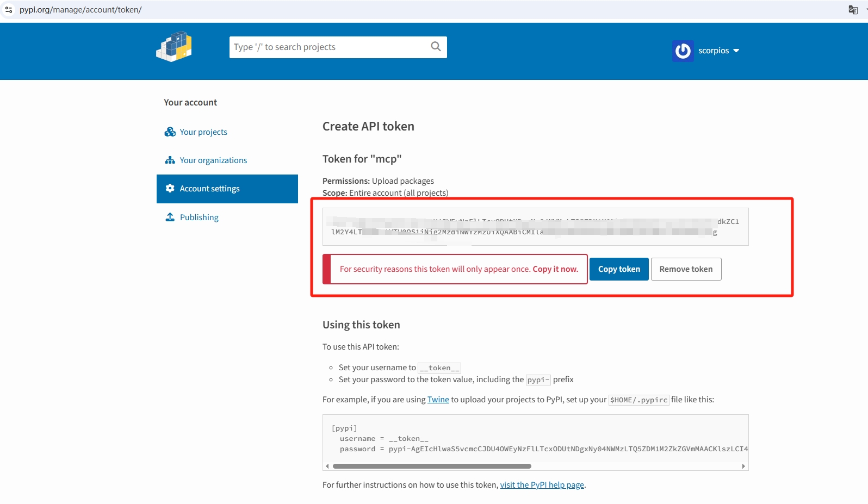Open Your organizations page
868x504 pixels.
pos(213,160)
